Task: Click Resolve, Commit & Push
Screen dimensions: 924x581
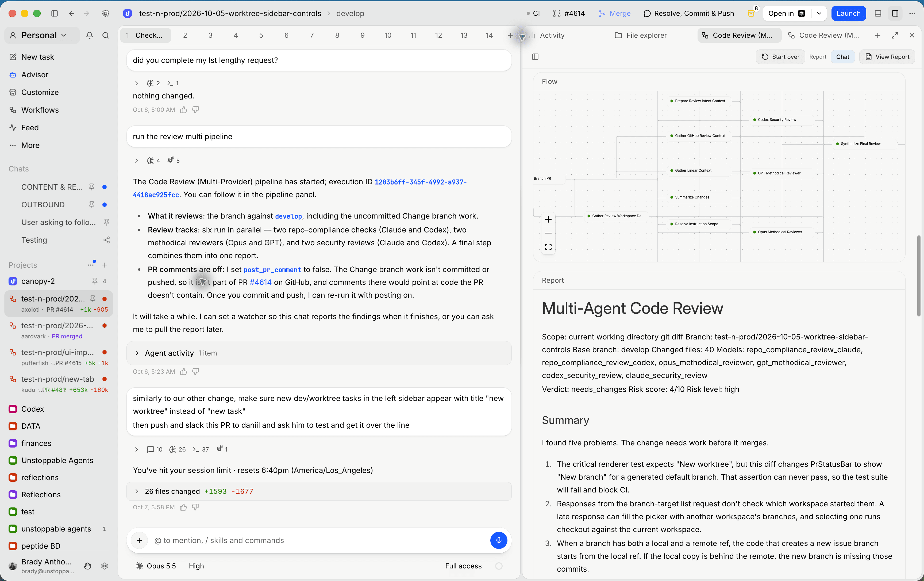Action: click(x=689, y=13)
